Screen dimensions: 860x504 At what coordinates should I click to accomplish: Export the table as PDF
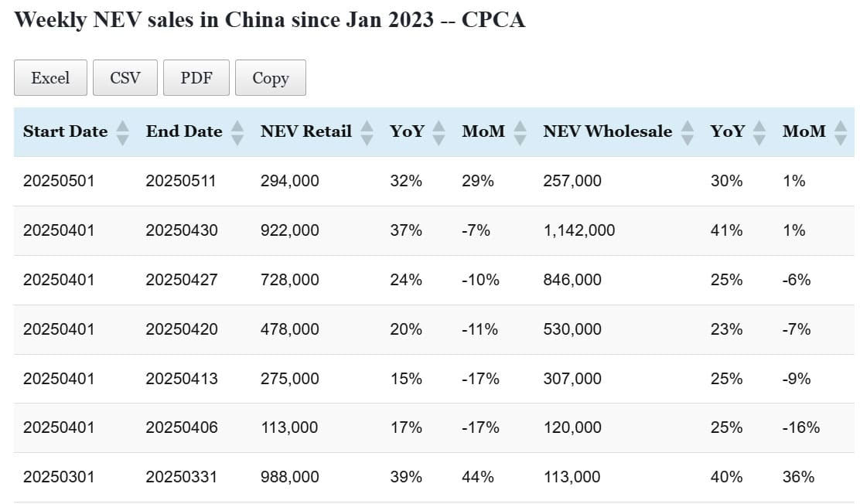196,78
